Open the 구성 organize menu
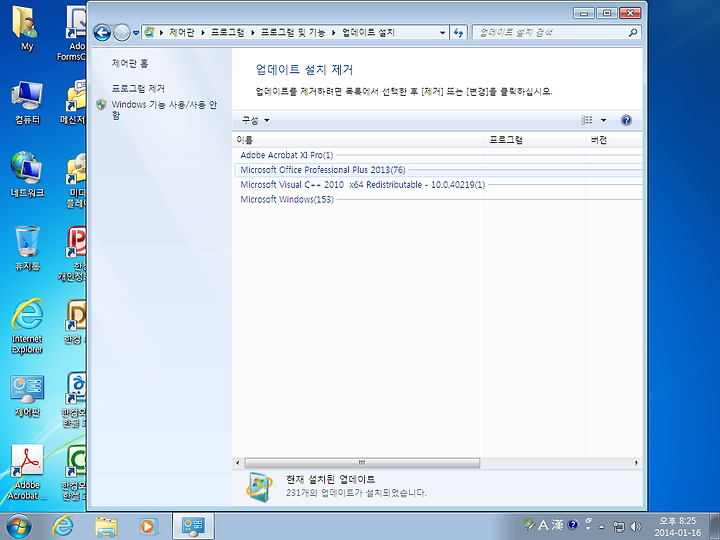 pos(255,120)
